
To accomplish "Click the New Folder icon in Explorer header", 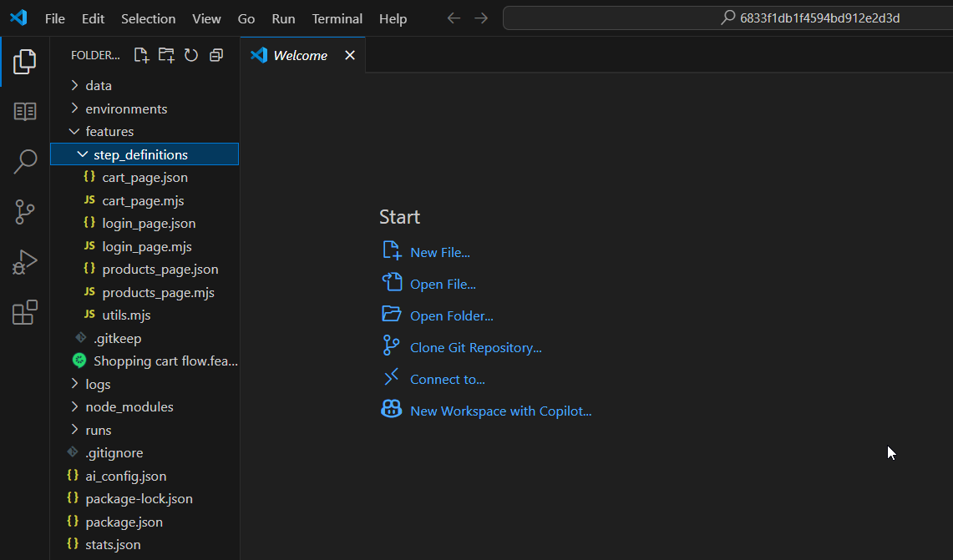I will click(x=166, y=55).
